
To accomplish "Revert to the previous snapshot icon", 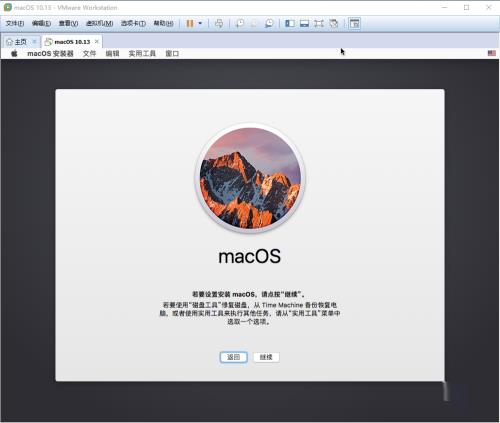I will [x=254, y=23].
